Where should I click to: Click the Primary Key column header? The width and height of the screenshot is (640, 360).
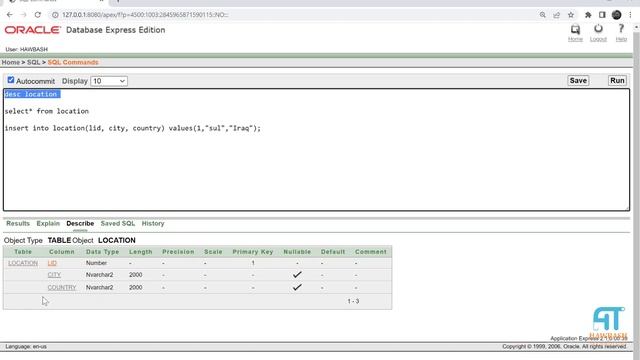point(253,252)
